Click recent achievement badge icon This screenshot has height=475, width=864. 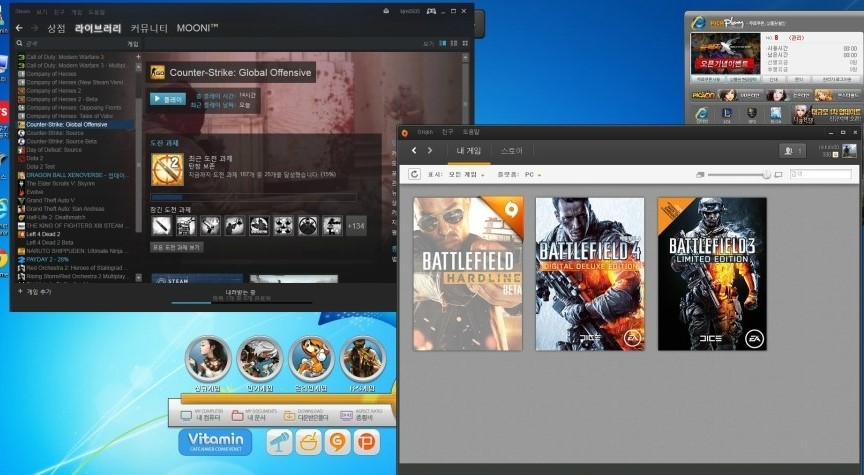click(x=167, y=169)
